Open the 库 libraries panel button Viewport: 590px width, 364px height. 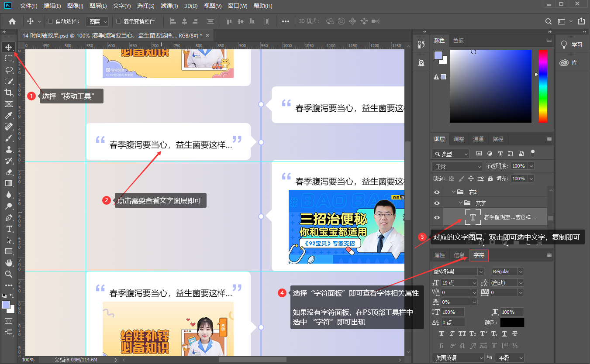click(572, 62)
